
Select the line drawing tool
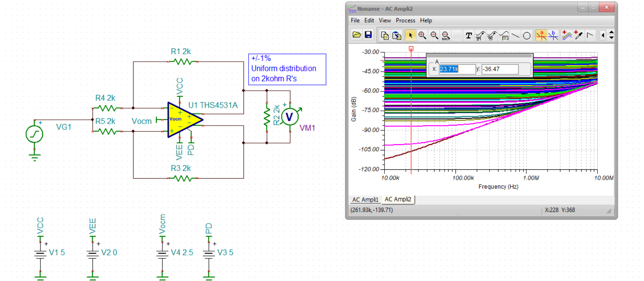515,35
